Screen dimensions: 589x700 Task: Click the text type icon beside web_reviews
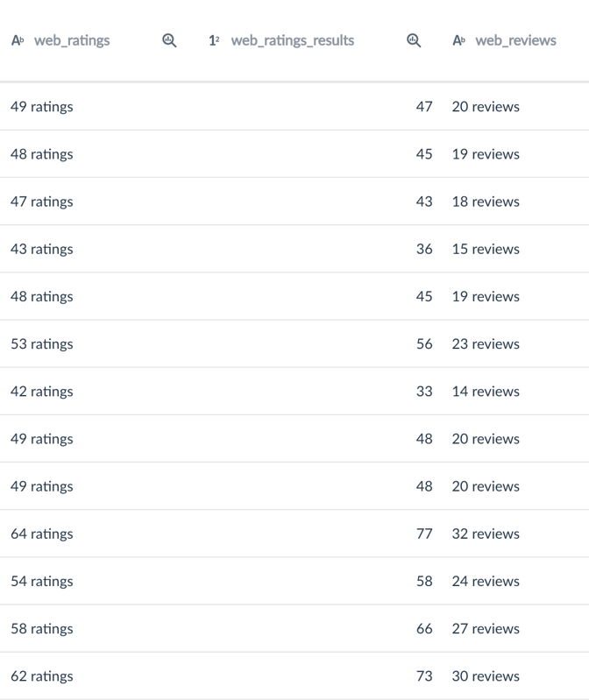[x=458, y=40]
